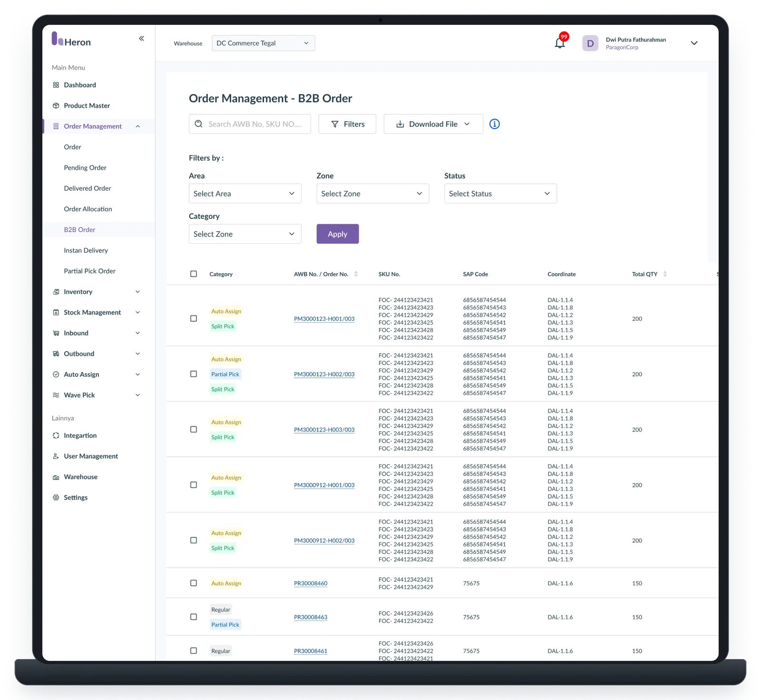
Task: Click the Inbound cart icon
Action: tap(56, 333)
